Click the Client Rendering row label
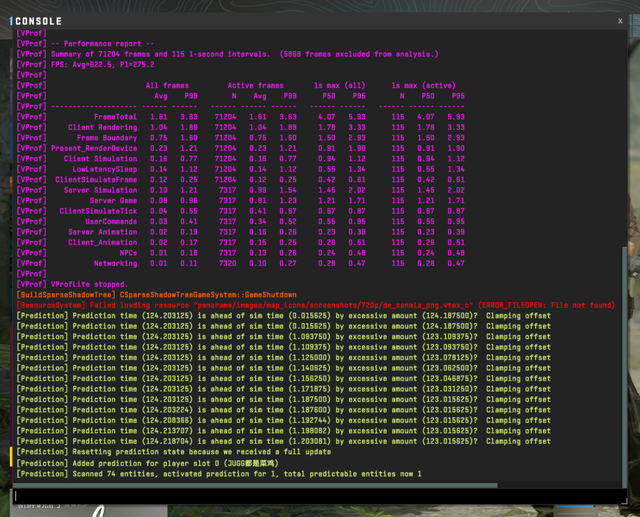The image size is (640, 517). pos(102,127)
